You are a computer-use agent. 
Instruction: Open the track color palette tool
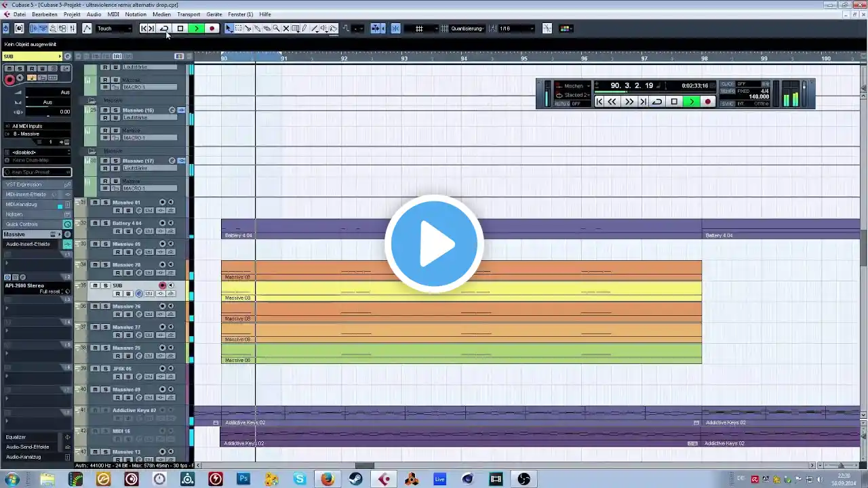566,28
